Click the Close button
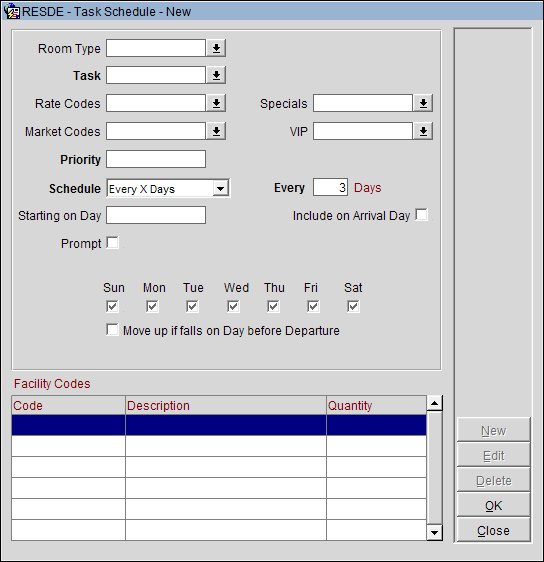 tap(493, 530)
